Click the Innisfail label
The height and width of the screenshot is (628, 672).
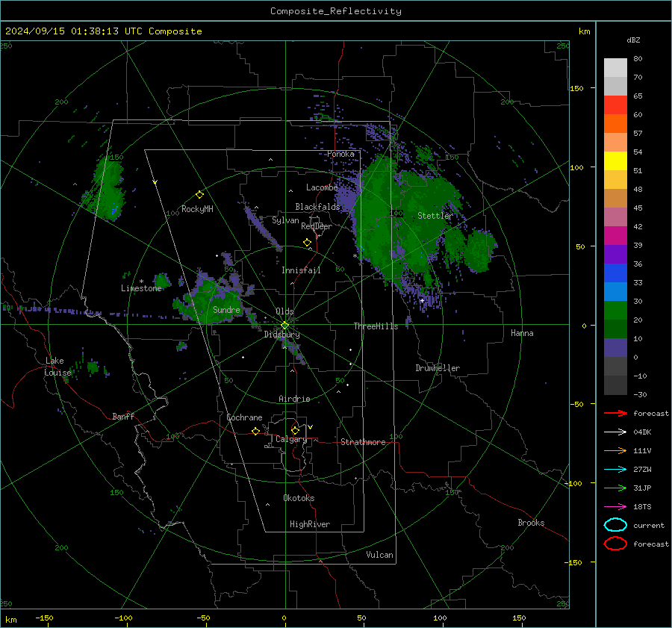[x=301, y=270]
